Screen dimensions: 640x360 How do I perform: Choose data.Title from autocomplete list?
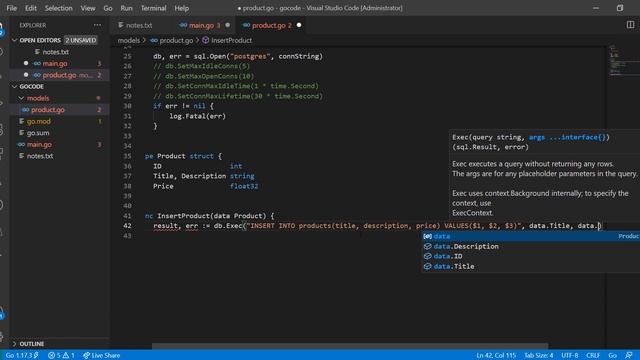531,266
